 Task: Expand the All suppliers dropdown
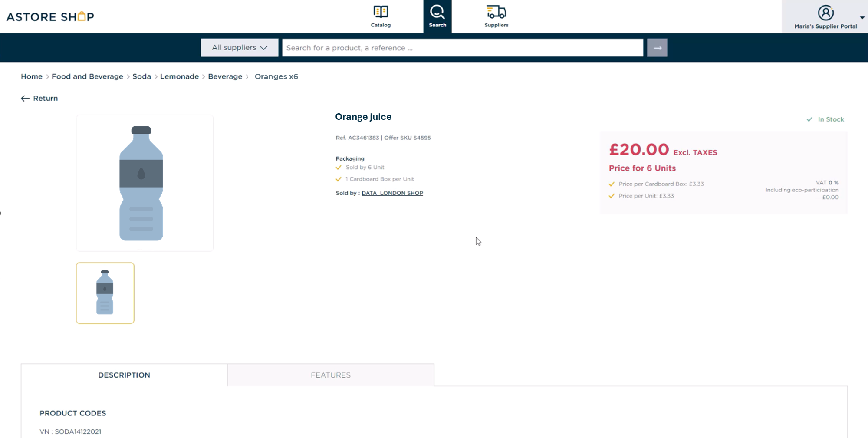tap(240, 48)
